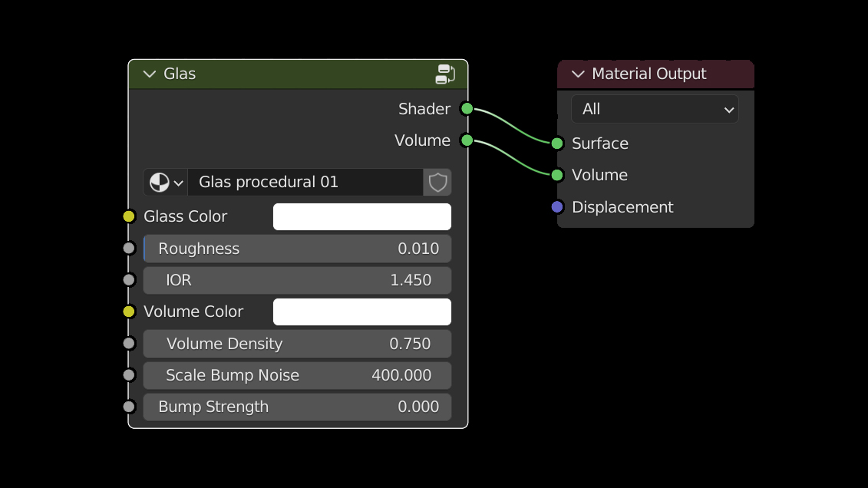
Task: Click the node group edit icon on Glas header
Action: click(x=445, y=74)
